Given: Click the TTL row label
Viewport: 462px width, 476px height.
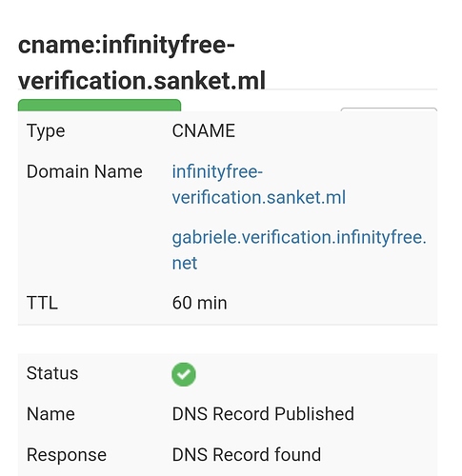Looking at the screenshot, I should coord(42,303).
